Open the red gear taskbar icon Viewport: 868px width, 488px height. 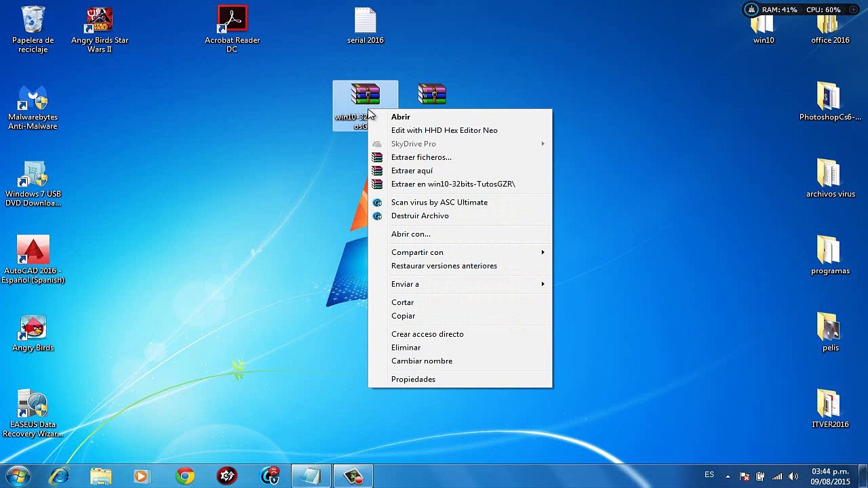click(227, 476)
